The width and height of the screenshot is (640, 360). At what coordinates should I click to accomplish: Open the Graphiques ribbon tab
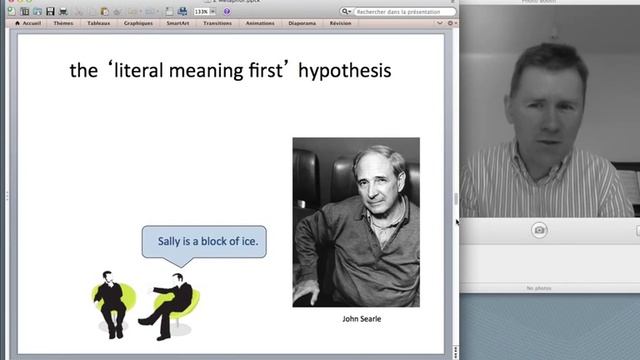(138, 23)
